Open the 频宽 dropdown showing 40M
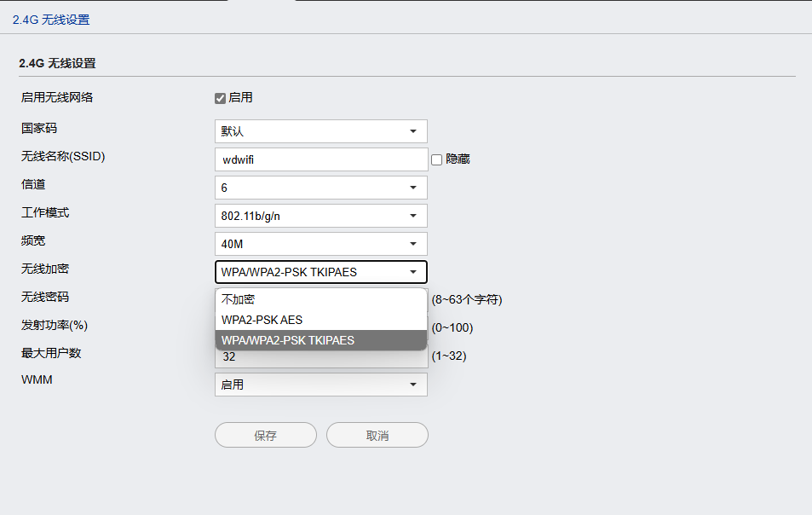This screenshot has height=515, width=812. [321, 244]
